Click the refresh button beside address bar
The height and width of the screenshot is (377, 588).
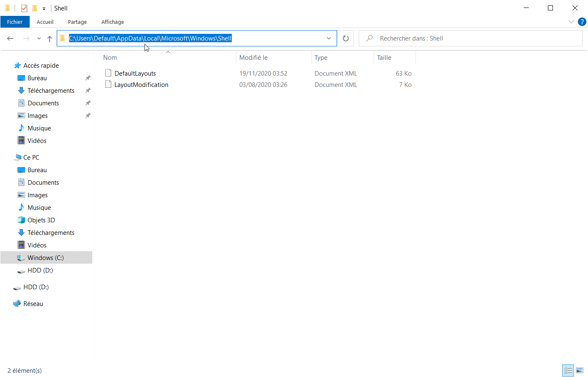(x=345, y=38)
